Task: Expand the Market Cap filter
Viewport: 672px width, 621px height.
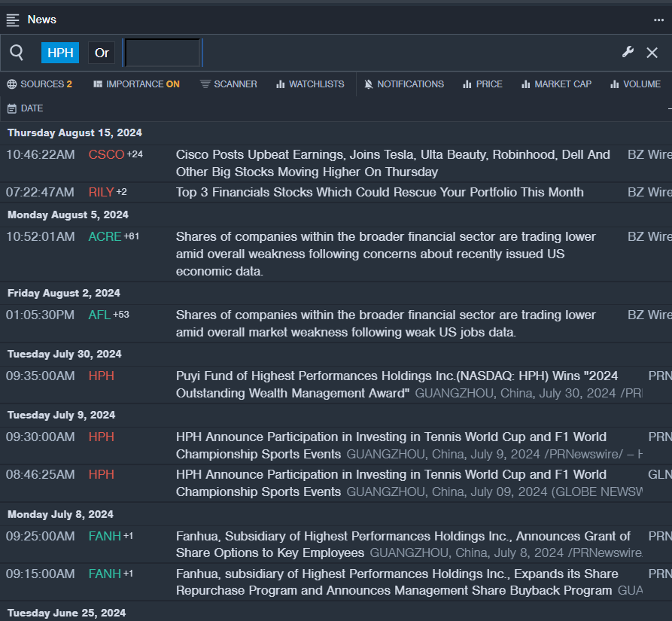Action: tap(556, 84)
